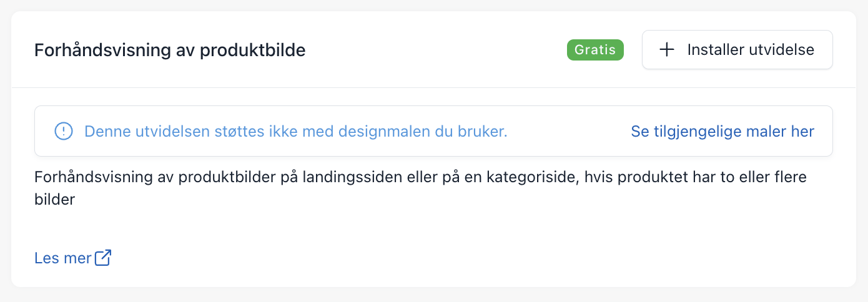Select the word 'bilder' on the second description line
The height and width of the screenshot is (302, 868).
click(x=55, y=200)
